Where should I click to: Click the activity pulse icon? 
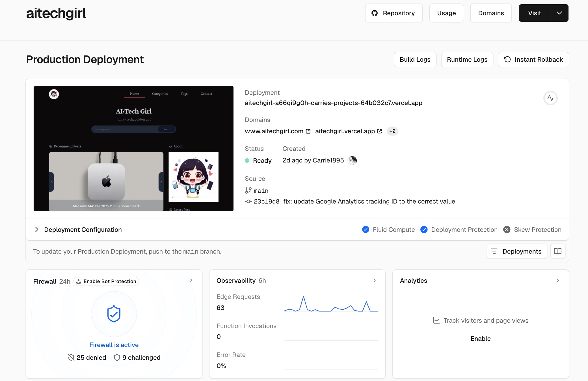[x=550, y=98]
